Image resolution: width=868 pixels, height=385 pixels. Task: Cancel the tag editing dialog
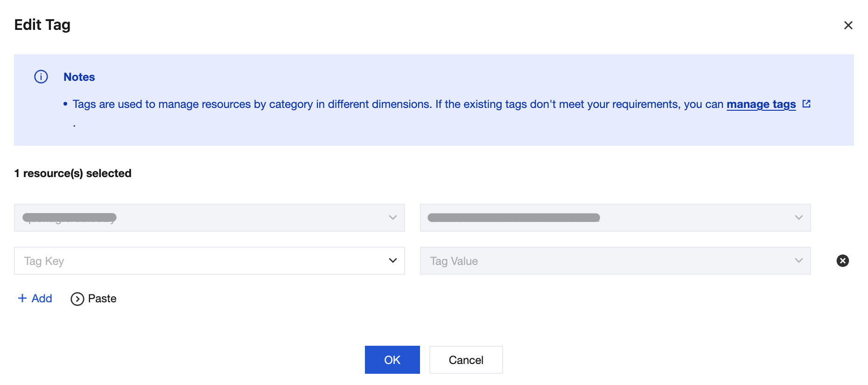coord(466,360)
